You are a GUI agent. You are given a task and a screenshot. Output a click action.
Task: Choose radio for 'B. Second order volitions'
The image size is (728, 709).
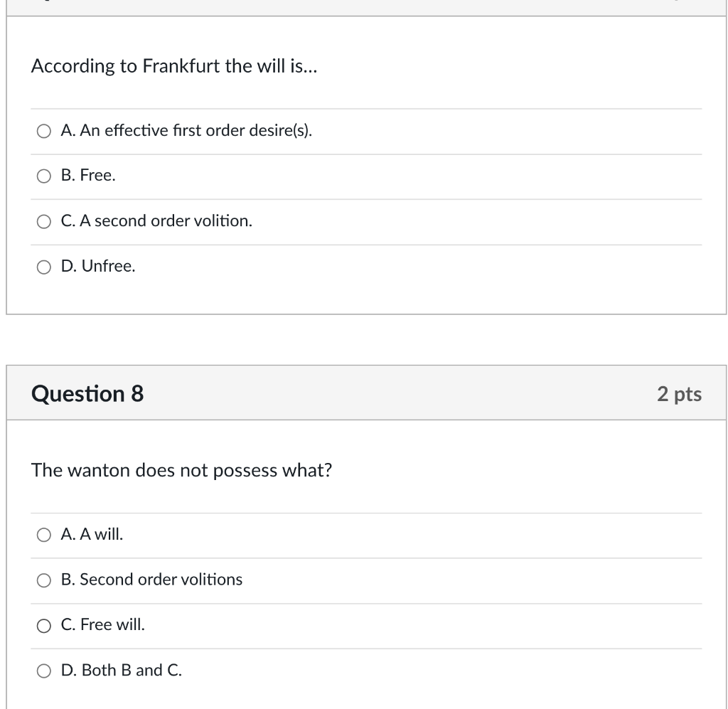click(44, 580)
